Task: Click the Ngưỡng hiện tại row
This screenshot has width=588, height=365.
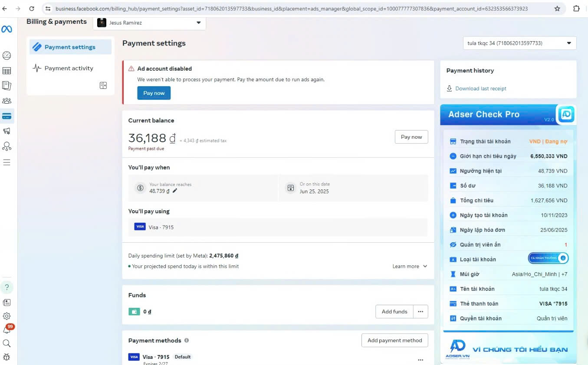Action: click(508, 171)
